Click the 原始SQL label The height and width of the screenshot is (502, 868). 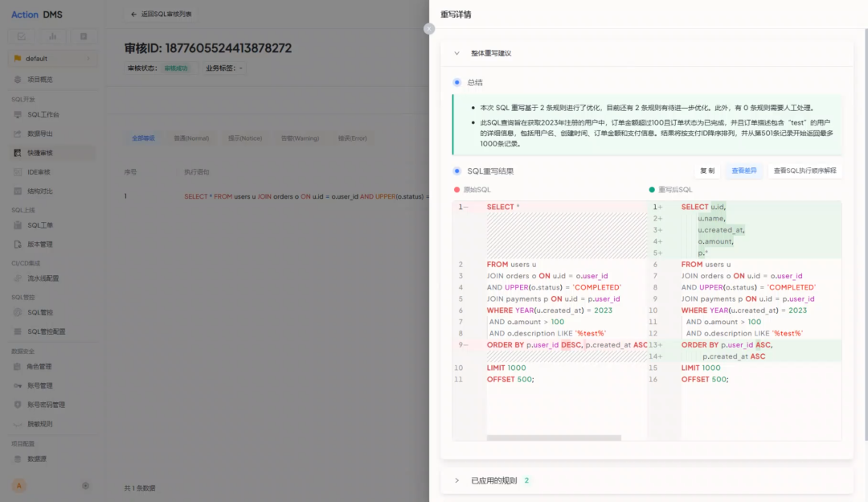coord(477,190)
